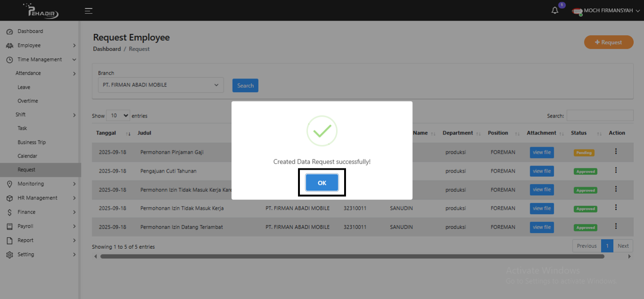Open the Overtime menu item
Screen dimensions: 644x299
coord(28,101)
